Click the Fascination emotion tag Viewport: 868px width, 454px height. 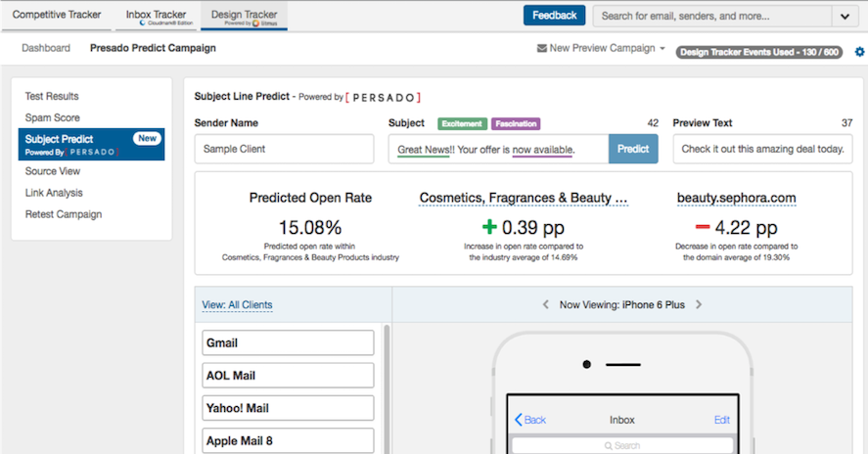click(x=516, y=123)
